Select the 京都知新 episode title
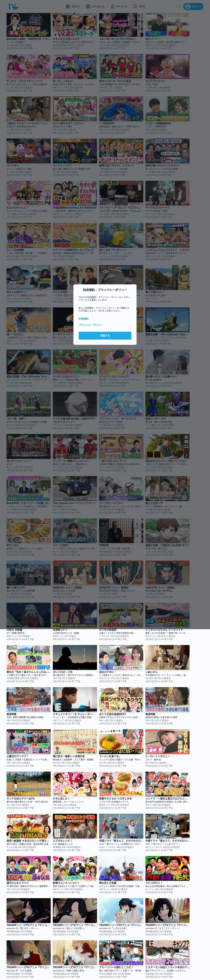Image resolution: width=210 pixels, height=980 pixels. [x=104, y=546]
